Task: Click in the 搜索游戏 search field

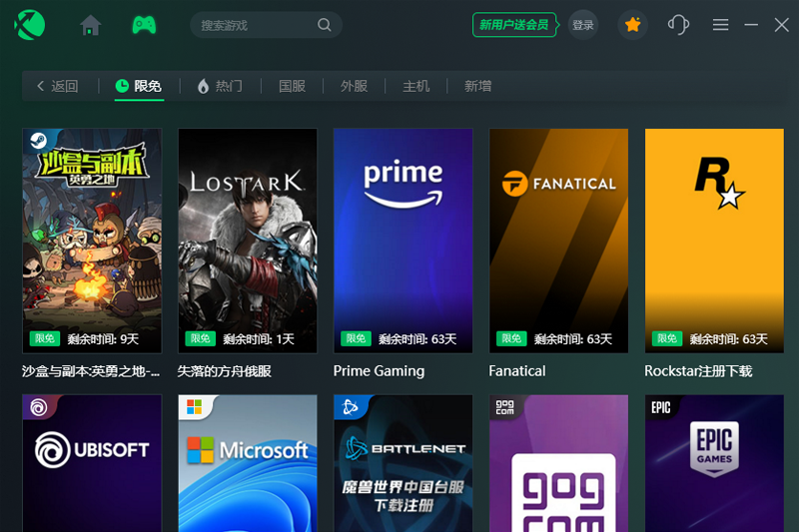Action: [x=266, y=25]
